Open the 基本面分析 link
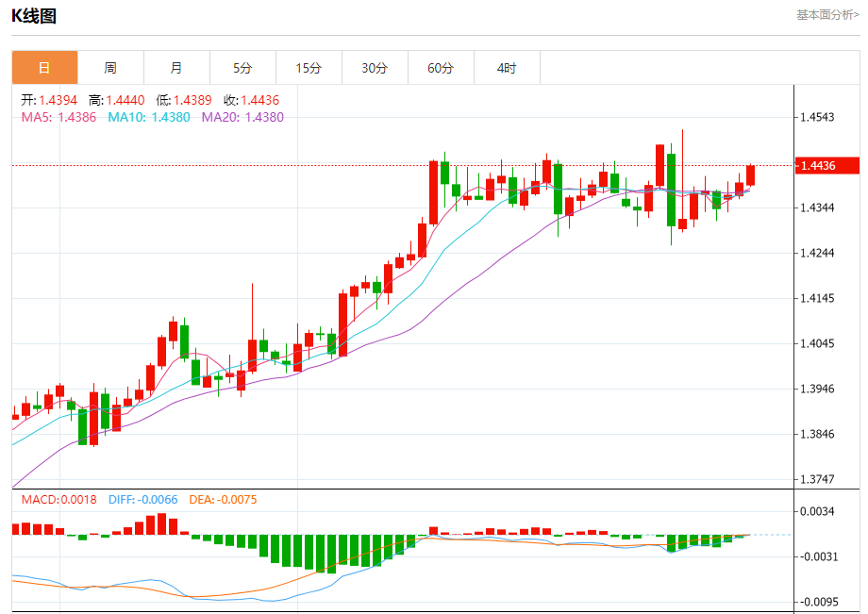This screenshot has height=614, width=868. click(827, 15)
